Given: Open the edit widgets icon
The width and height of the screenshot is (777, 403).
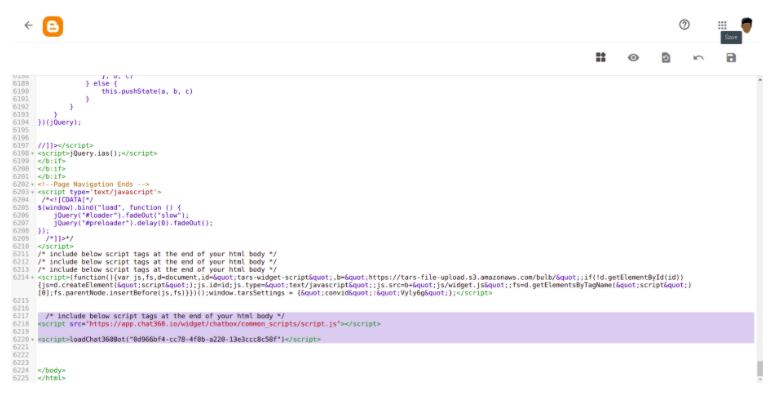Looking at the screenshot, I should (x=601, y=58).
